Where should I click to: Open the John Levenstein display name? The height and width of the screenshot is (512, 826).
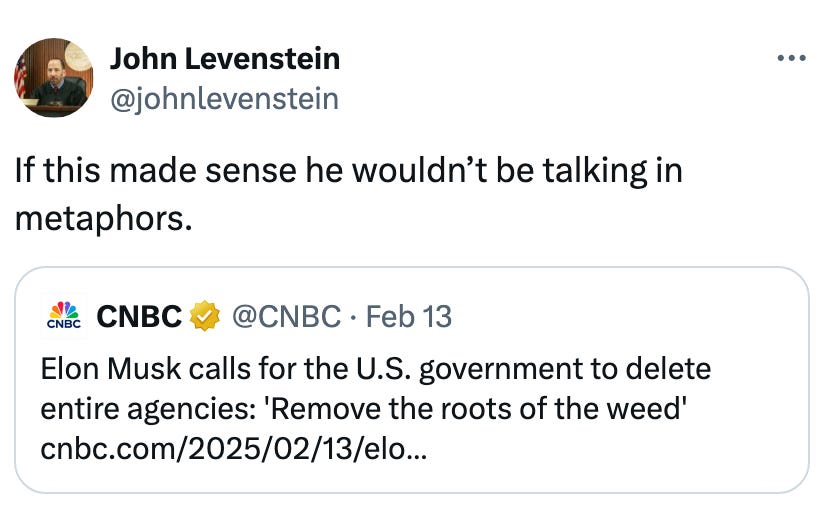(x=225, y=58)
